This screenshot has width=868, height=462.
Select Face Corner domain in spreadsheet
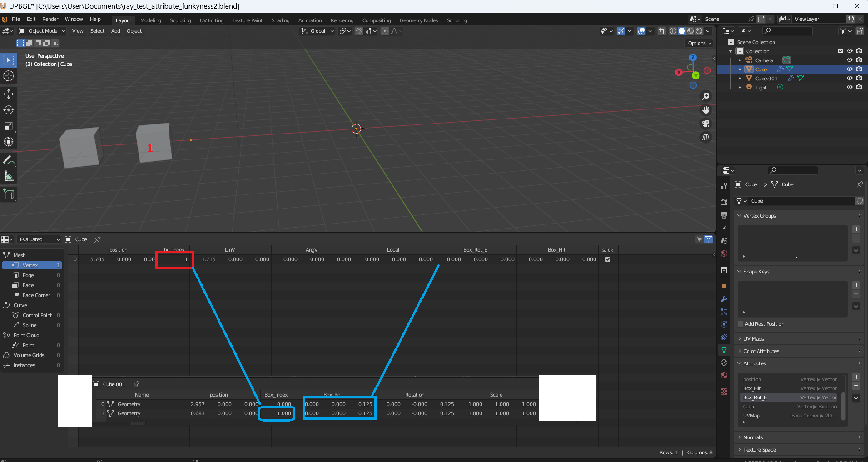32,295
